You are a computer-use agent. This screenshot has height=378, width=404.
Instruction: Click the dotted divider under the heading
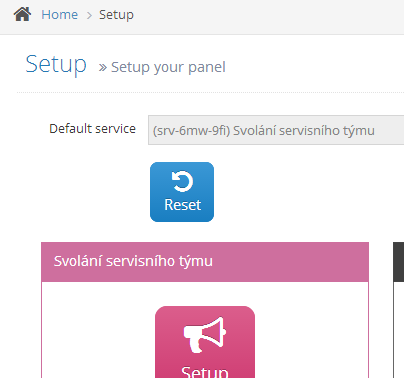point(210,93)
